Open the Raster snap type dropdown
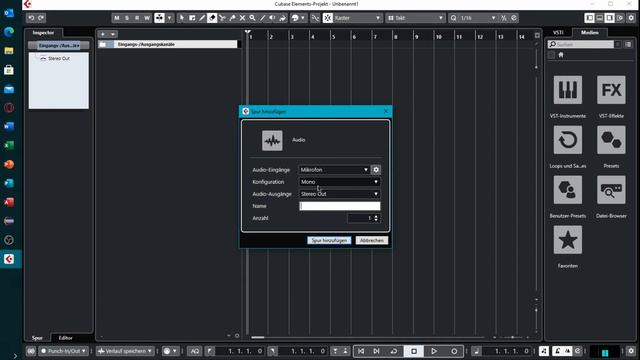640x360 pixels. click(358, 18)
